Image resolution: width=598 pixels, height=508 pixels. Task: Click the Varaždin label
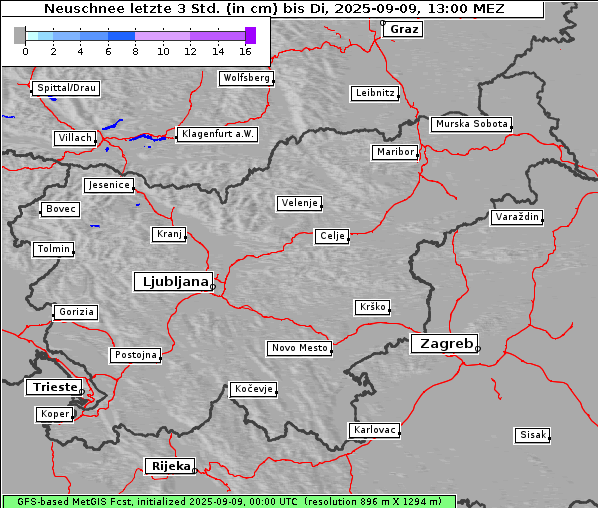pos(517,217)
